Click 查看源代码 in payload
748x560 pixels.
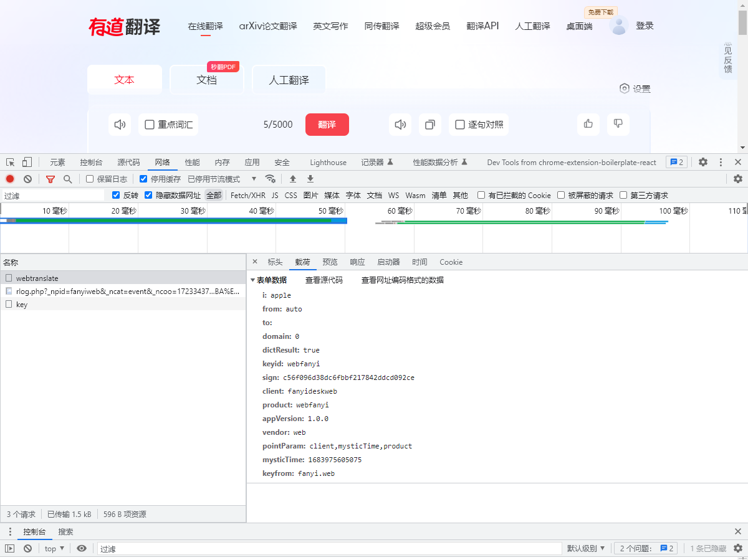(324, 280)
